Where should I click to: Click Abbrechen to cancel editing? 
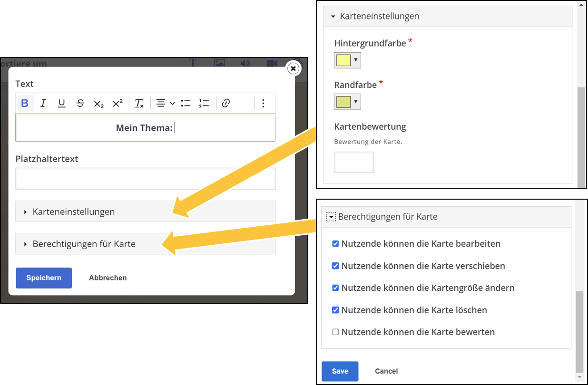(108, 278)
